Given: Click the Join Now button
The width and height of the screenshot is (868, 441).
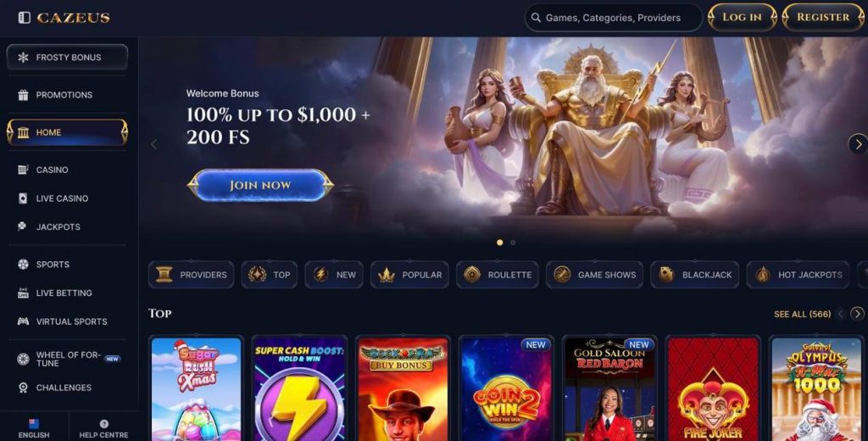Looking at the screenshot, I should coord(260,185).
